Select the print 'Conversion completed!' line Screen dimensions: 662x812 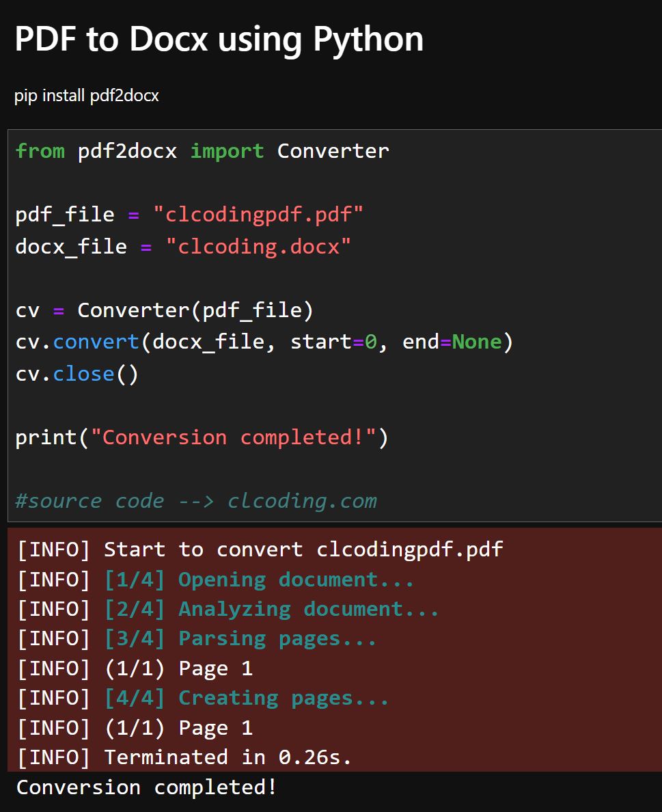click(202, 437)
